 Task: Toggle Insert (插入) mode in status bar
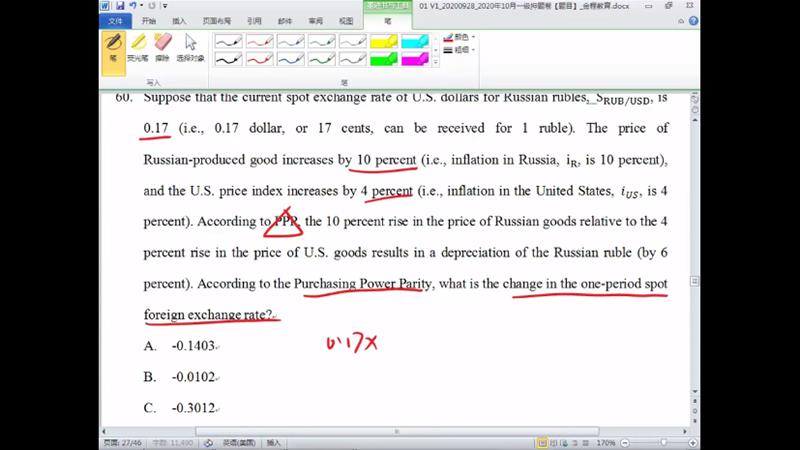[x=274, y=442]
